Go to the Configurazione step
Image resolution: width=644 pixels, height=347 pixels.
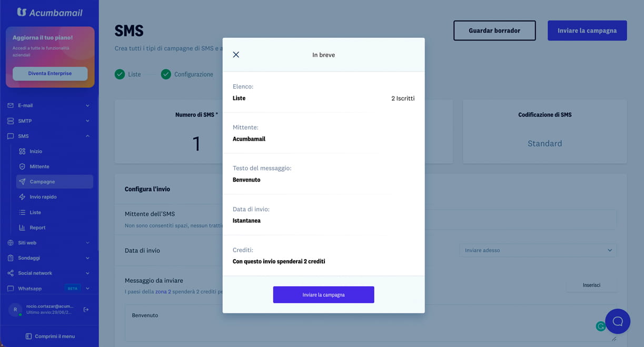pos(194,74)
